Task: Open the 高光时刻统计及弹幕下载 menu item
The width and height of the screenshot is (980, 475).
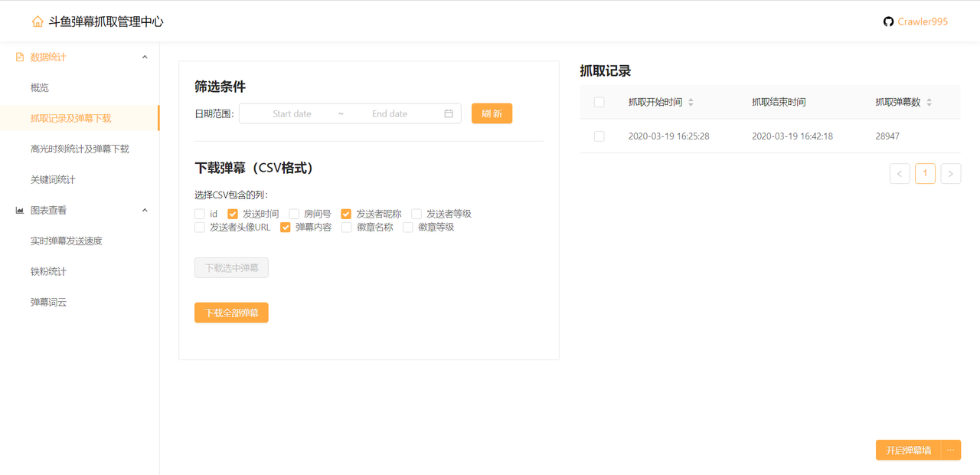Action: [80, 149]
